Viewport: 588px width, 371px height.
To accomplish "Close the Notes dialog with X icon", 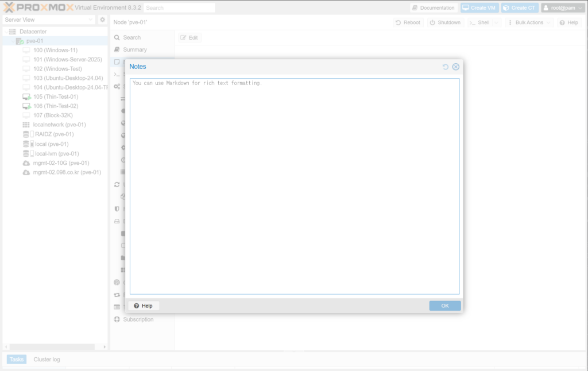I will pyautogui.click(x=456, y=67).
